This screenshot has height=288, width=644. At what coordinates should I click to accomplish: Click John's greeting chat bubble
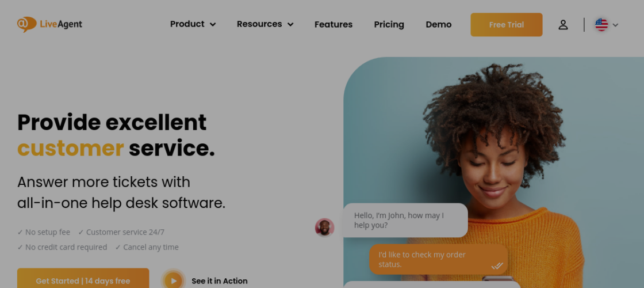[x=405, y=220]
